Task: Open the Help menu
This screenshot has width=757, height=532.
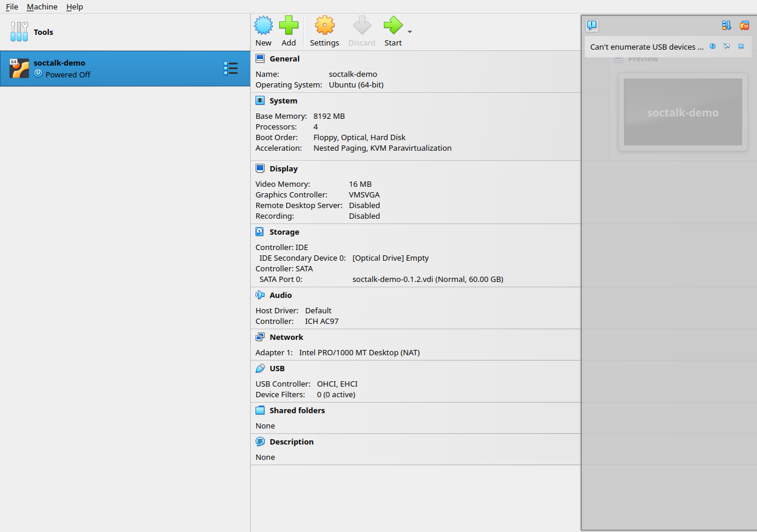Action: tap(75, 7)
